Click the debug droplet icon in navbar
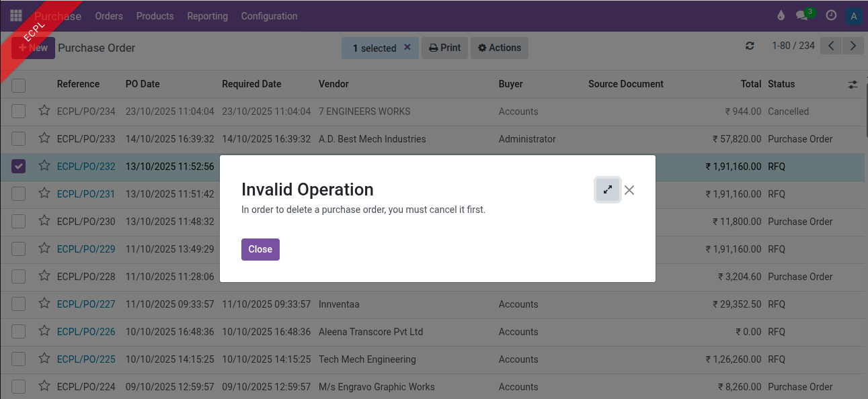868x399 pixels. [x=781, y=15]
